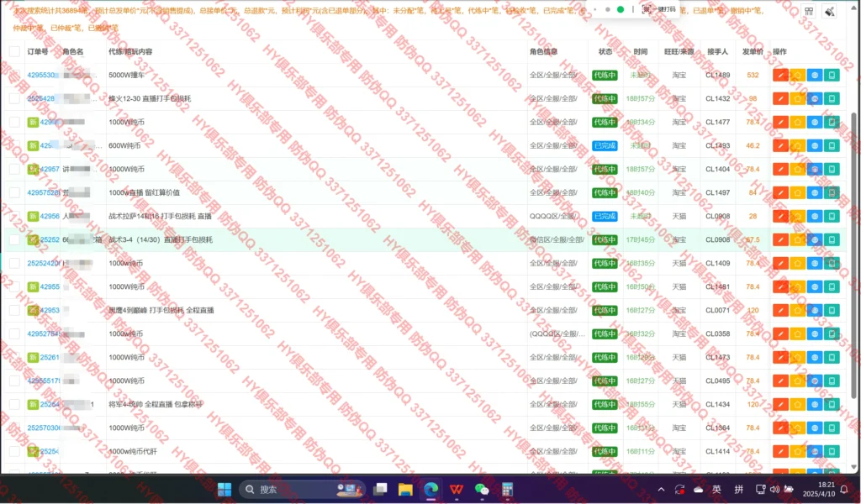Viewport: 861px width, 504px height.
Task: Open Task View on the taskbar
Action: click(380, 489)
